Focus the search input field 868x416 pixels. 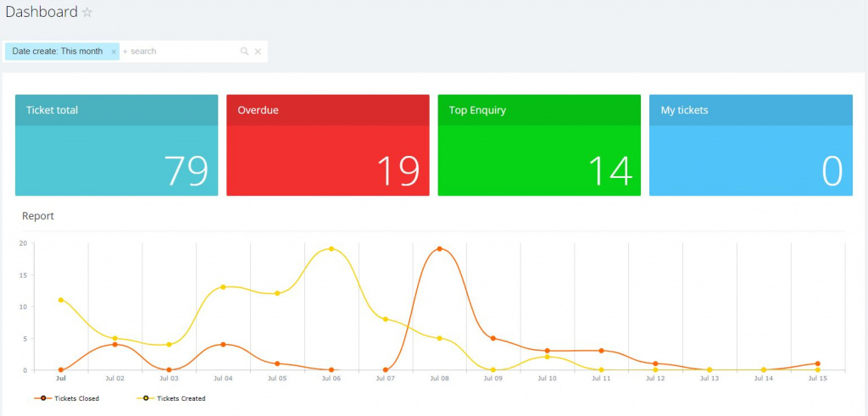[x=178, y=52]
